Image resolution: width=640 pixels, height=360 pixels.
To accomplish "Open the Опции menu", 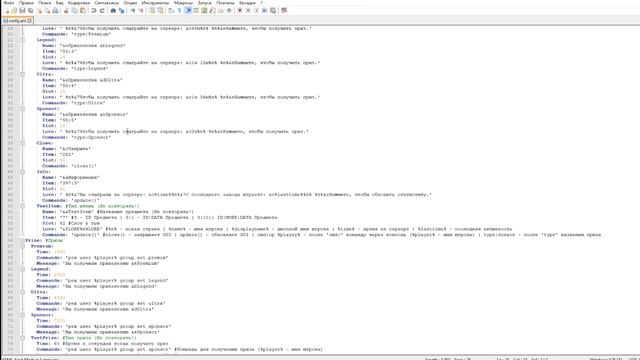I will click(x=131, y=3).
